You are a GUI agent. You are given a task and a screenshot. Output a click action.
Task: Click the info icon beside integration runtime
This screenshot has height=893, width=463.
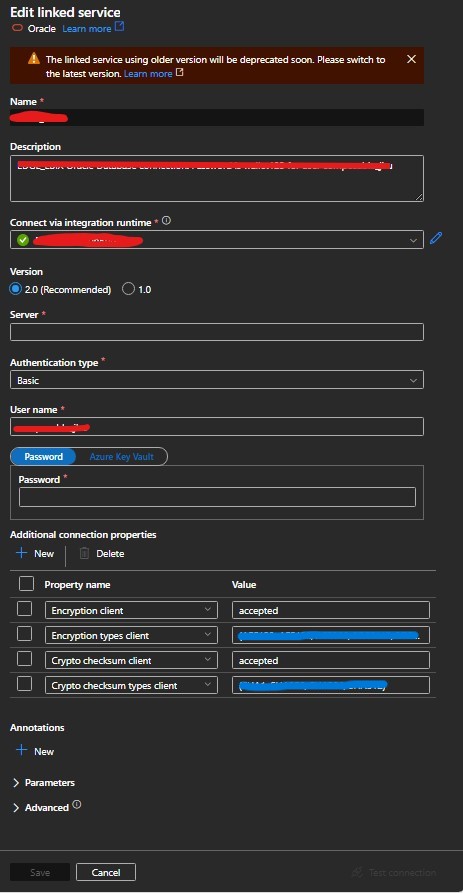coord(166,221)
